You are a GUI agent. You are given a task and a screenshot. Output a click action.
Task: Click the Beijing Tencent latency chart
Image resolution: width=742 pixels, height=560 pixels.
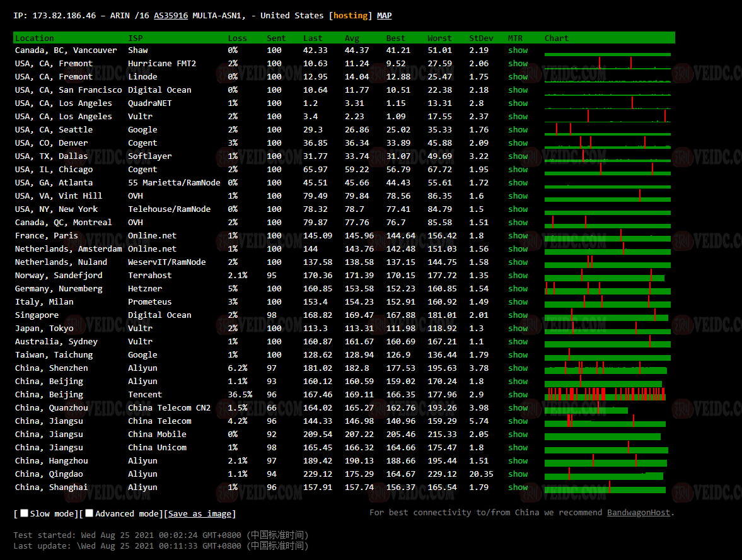pos(605,395)
